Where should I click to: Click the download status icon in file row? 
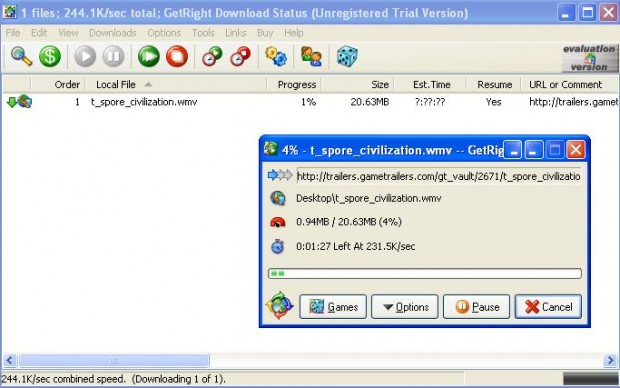(19, 102)
